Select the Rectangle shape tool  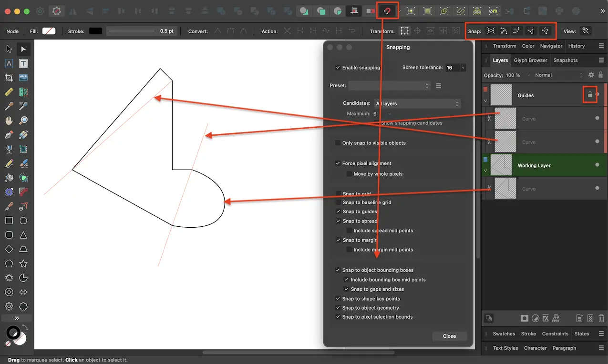point(9,221)
